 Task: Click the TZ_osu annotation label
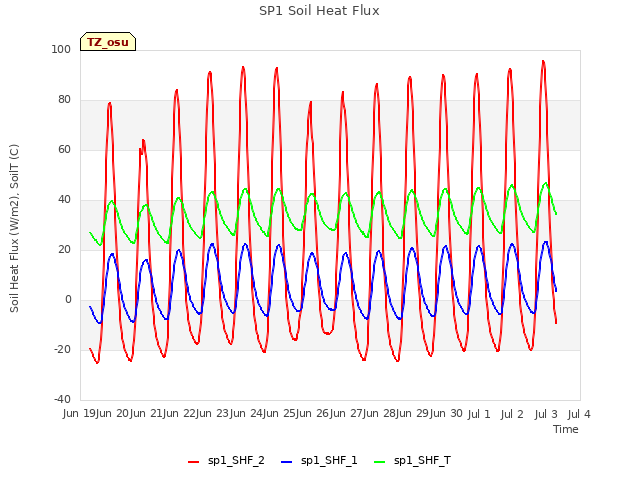[108, 42]
